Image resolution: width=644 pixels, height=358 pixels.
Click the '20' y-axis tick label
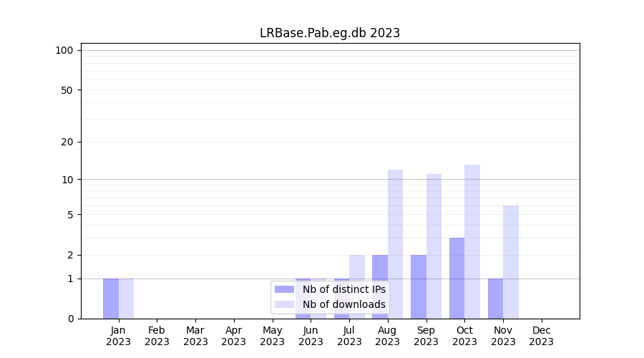tap(67, 142)
